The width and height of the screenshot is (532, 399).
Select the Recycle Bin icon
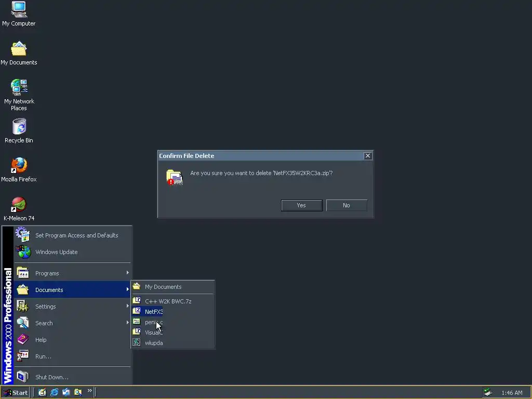[19, 130]
